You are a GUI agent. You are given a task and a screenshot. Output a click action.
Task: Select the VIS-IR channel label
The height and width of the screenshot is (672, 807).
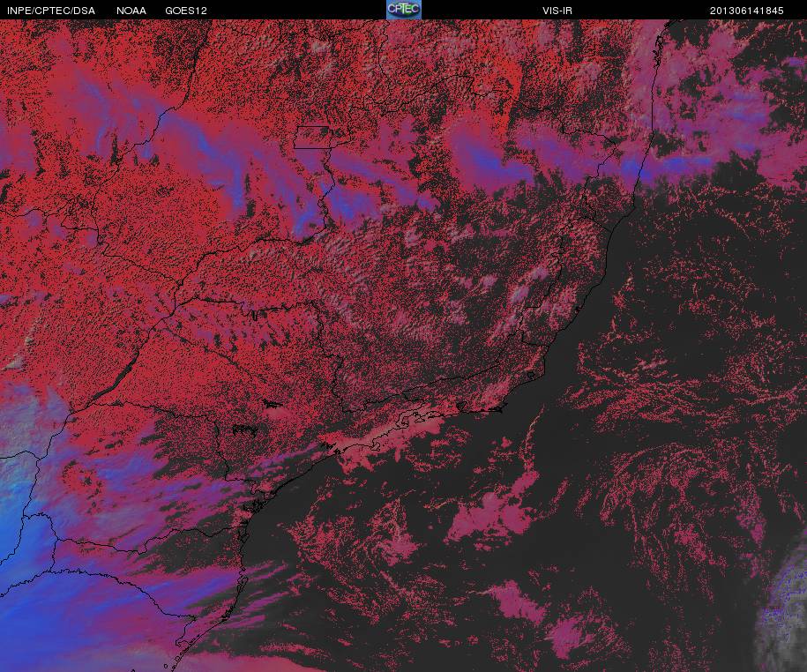[x=557, y=11]
